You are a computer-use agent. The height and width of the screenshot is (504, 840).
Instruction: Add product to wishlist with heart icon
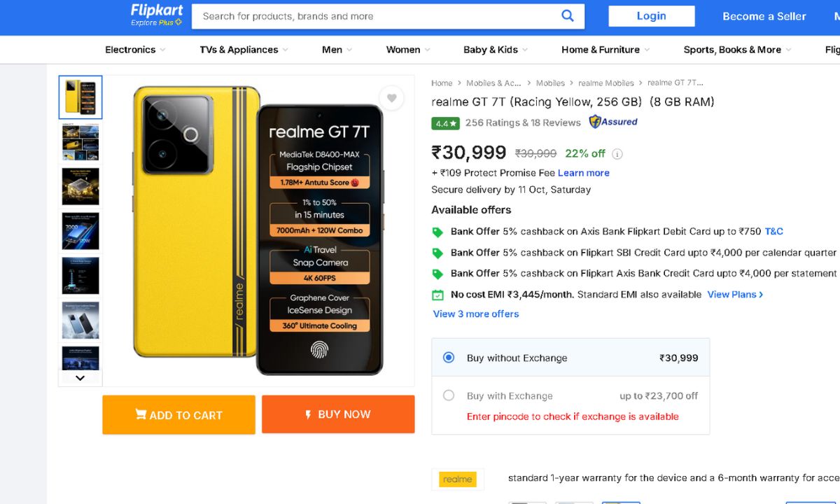pyautogui.click(x=391, y=98)
